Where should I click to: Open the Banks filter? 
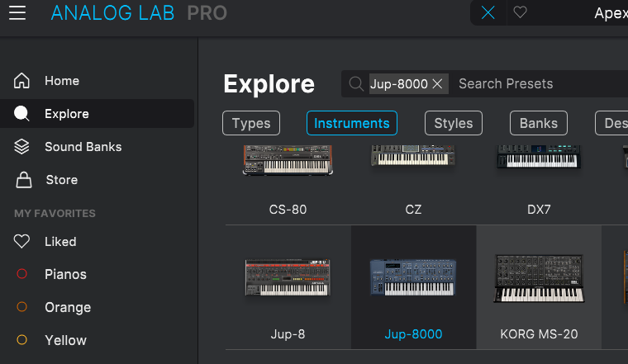click(x=538, y=123)
